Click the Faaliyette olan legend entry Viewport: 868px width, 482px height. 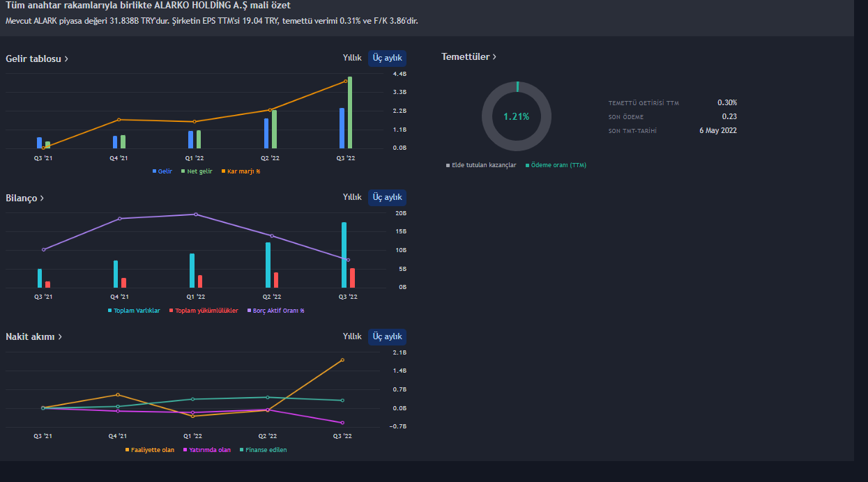point(150,450)
